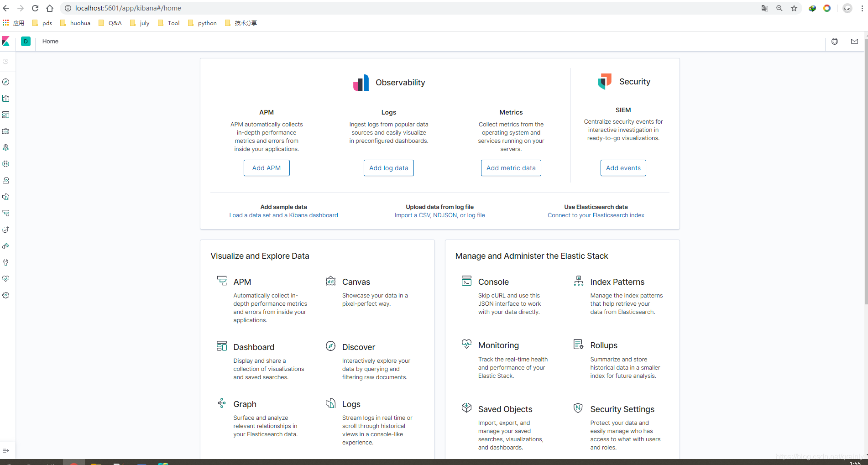Open the Chrome three-dot menu
The image size is (868, 465).
(x=862, y=8)
